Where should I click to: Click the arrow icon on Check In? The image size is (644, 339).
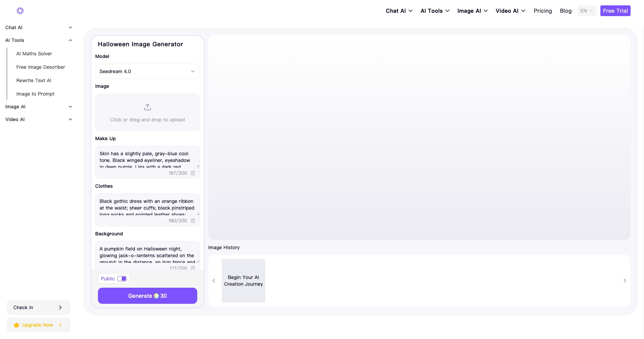point(60,307)
